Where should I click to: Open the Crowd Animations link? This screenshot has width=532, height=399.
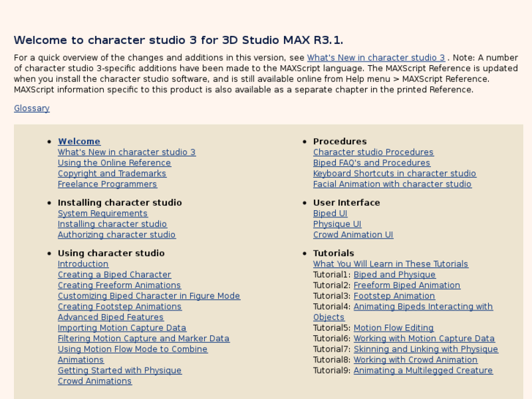click(x=94, y=381)
